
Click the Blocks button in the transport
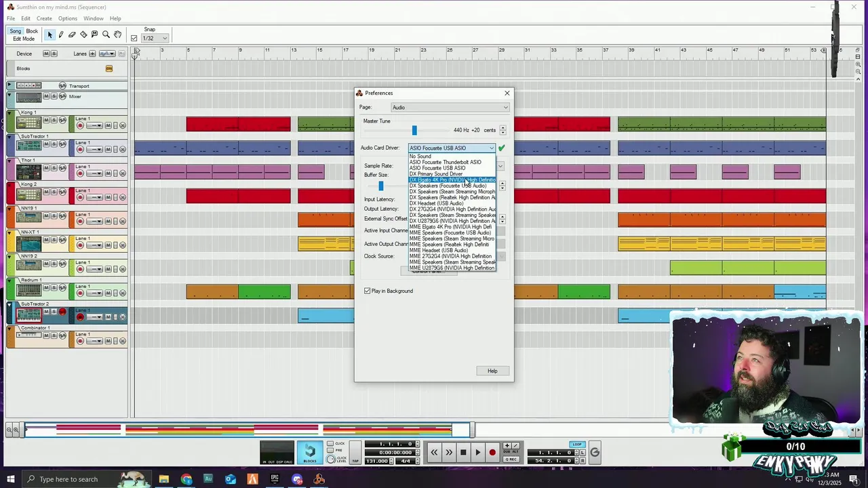[x=310, y=453]
